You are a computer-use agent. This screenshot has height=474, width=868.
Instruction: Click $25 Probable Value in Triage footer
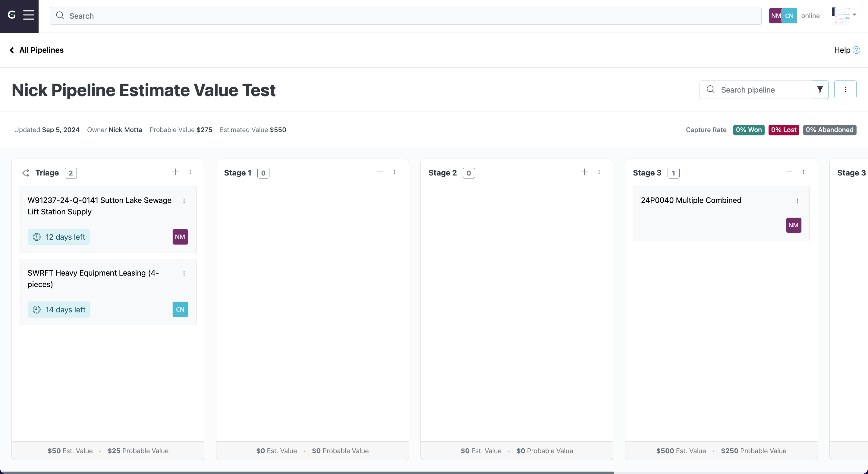138,451
